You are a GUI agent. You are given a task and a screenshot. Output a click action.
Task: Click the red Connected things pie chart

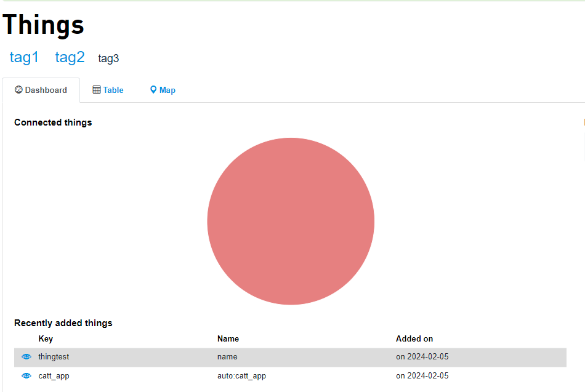pyautogui.click(x=291, y=222)
